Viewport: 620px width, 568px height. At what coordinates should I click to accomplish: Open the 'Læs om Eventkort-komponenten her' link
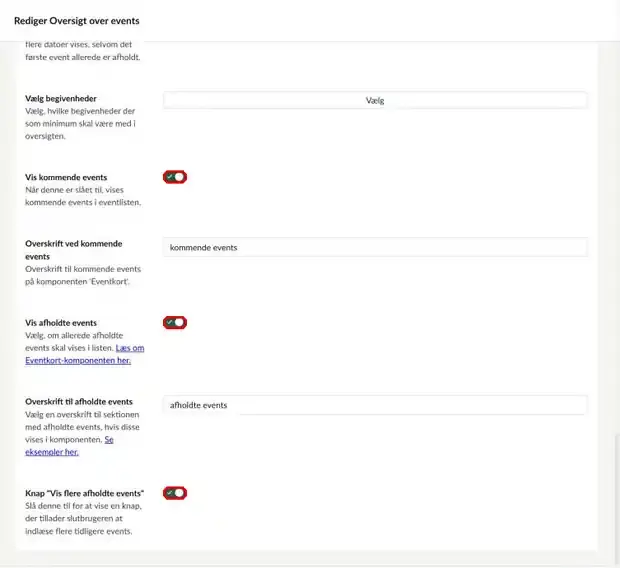85,354
